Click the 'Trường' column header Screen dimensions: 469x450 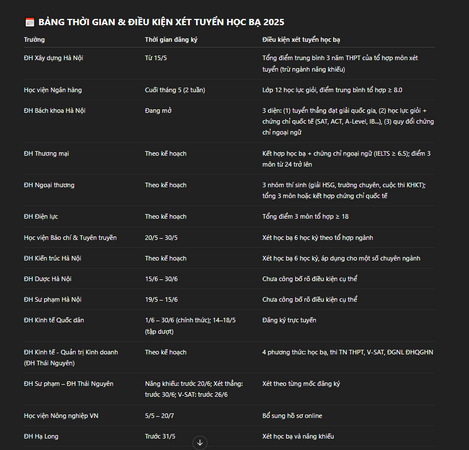(34, 40)
